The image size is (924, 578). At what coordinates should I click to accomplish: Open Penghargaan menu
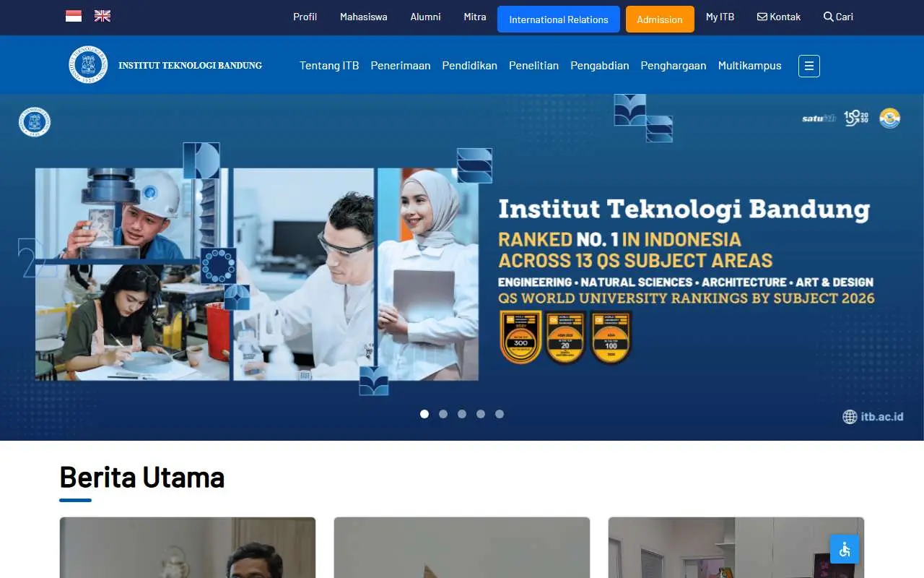(x=674, y=66)
